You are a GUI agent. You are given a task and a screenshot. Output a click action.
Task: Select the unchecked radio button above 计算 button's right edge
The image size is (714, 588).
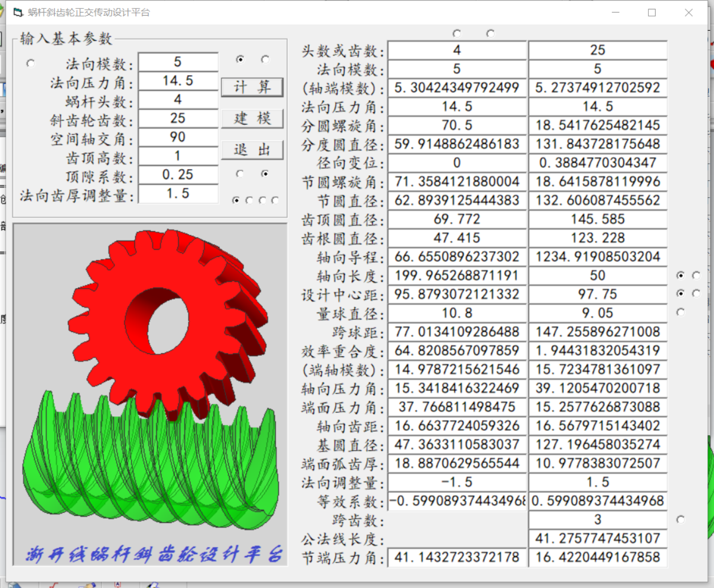265,59
